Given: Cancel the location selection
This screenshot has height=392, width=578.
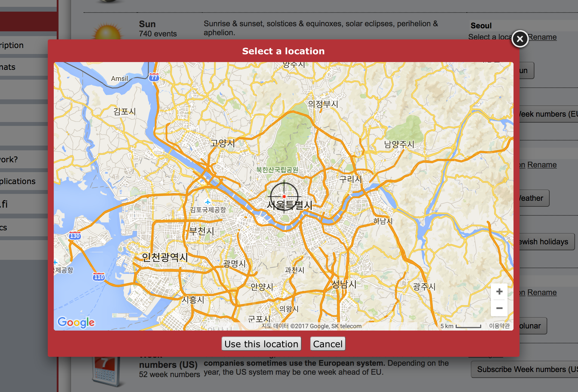Looking at the screenshot, I should tap(328, 344).
